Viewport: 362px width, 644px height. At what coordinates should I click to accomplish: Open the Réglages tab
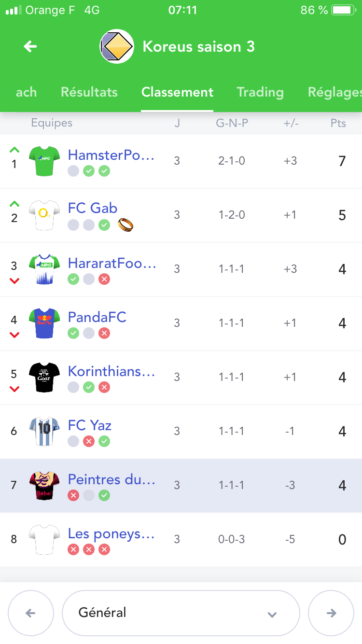(334, 92)
